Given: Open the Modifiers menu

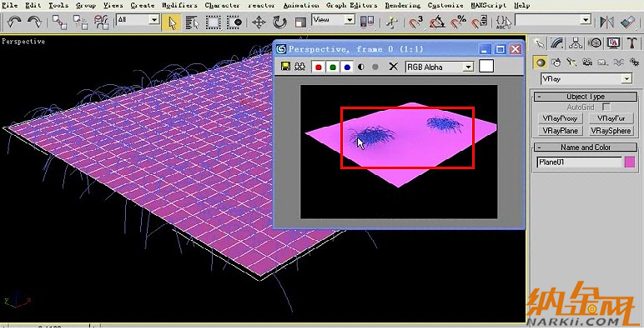Looking at the screenshot, I should (x=179, y=5).
